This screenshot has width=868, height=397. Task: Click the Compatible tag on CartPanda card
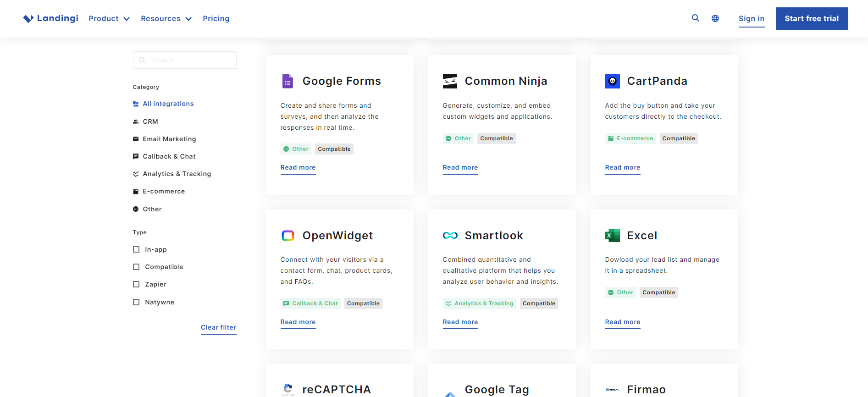pyautogui.click(x=679, y=138)
